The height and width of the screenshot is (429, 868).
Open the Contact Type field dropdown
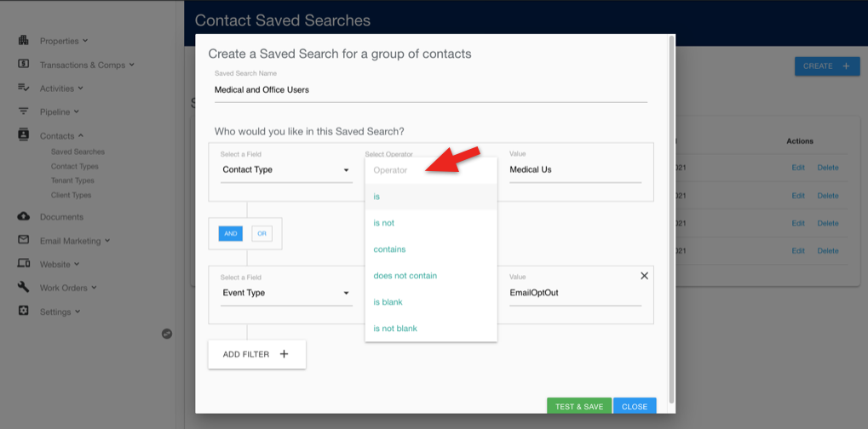[286, 169]
